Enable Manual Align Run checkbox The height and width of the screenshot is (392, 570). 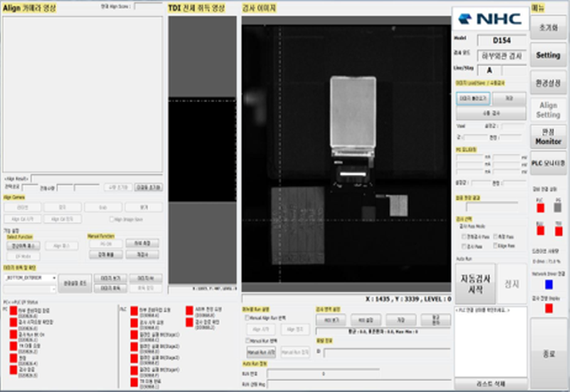(247, 317)
